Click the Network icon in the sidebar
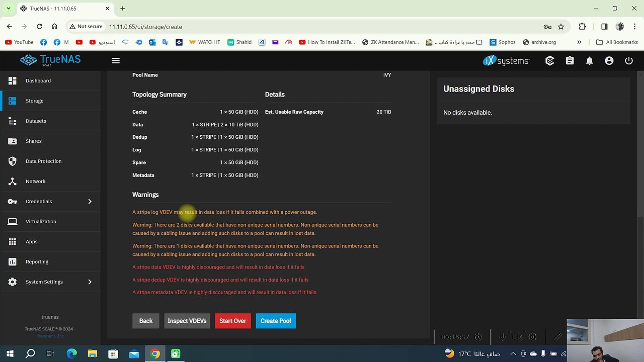Viewport: 644px width, 362px height. tap(13, 181)
